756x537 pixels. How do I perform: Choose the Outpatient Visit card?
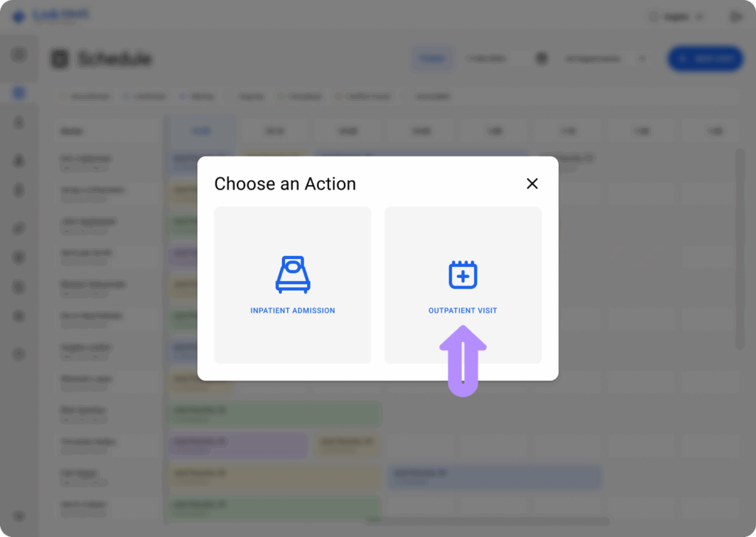click(463, 285)
